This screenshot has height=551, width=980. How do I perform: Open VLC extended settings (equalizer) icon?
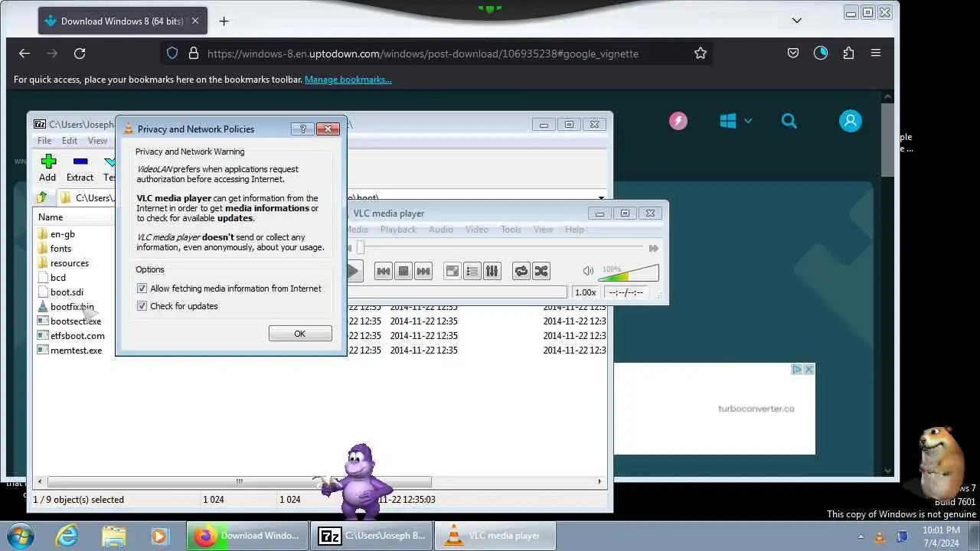[492, 271]
